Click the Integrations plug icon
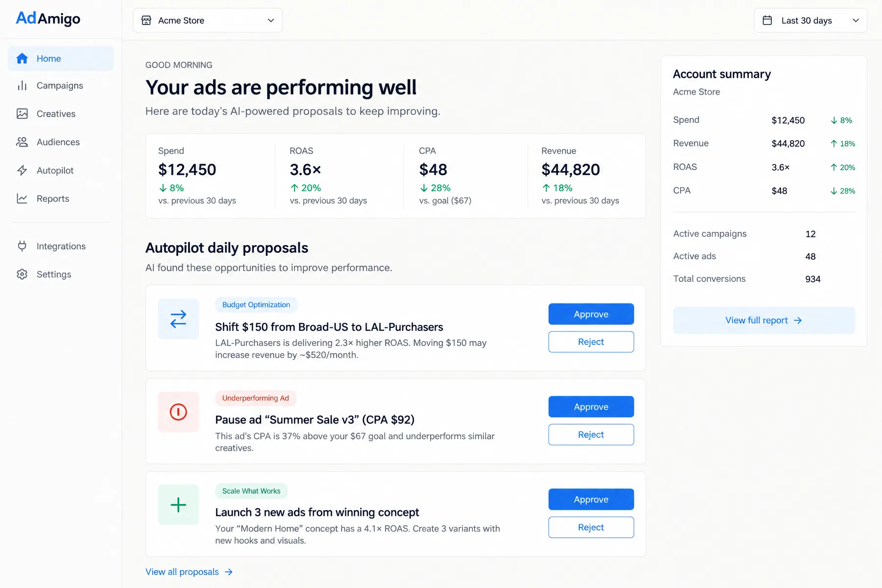This screenshot has width=882, height=588. [x=22, y=246]
